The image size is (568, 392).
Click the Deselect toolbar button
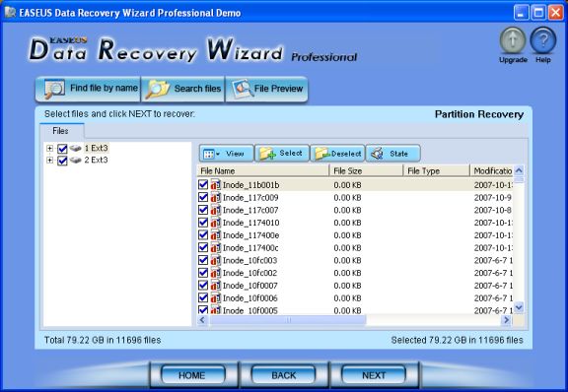(337, 154)
